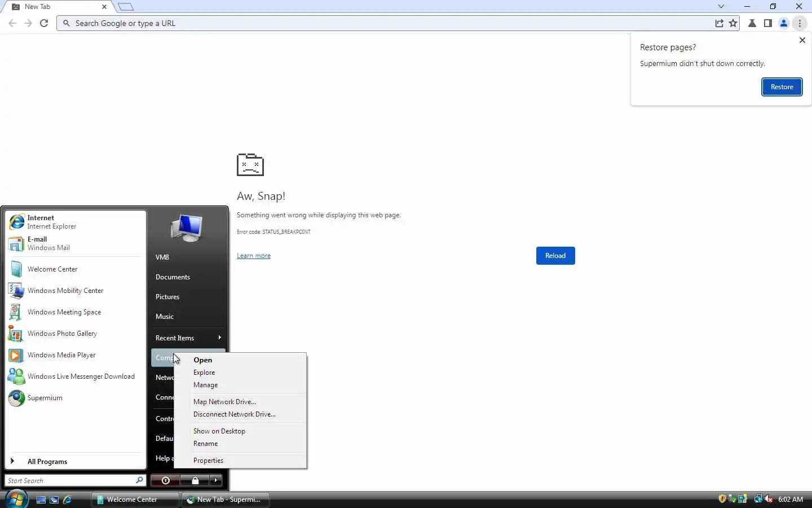Open Windows Mobility Center
The height and width of the screenshot is (508, 812).
pos(76,291)
